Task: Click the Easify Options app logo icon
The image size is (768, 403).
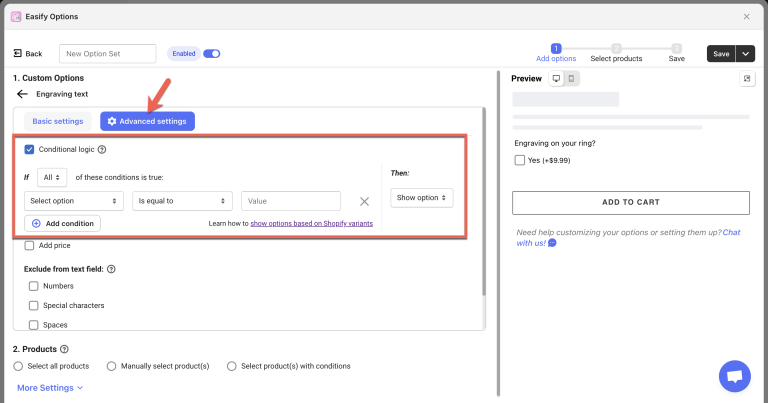Action: pos(16,16)
